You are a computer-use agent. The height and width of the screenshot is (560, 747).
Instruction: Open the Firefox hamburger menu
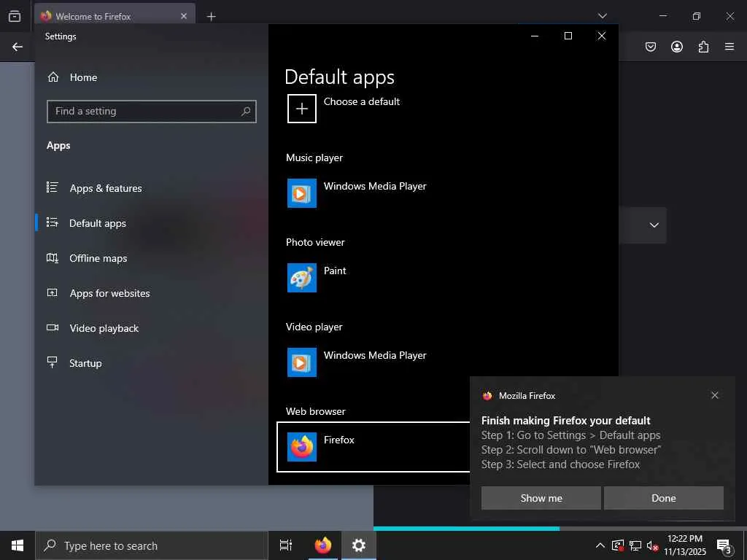[729, 47]
